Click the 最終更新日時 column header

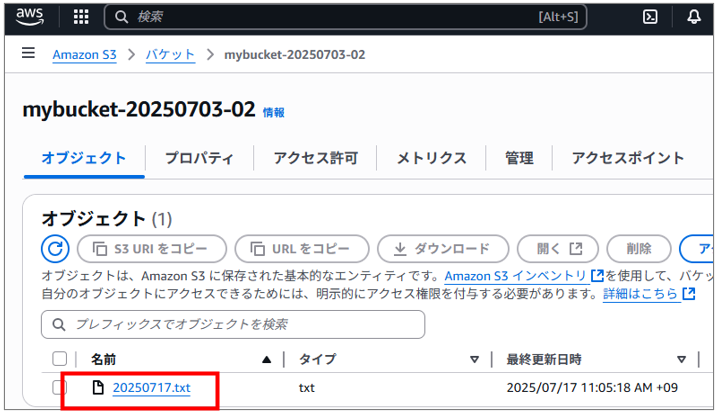point(544,360)
